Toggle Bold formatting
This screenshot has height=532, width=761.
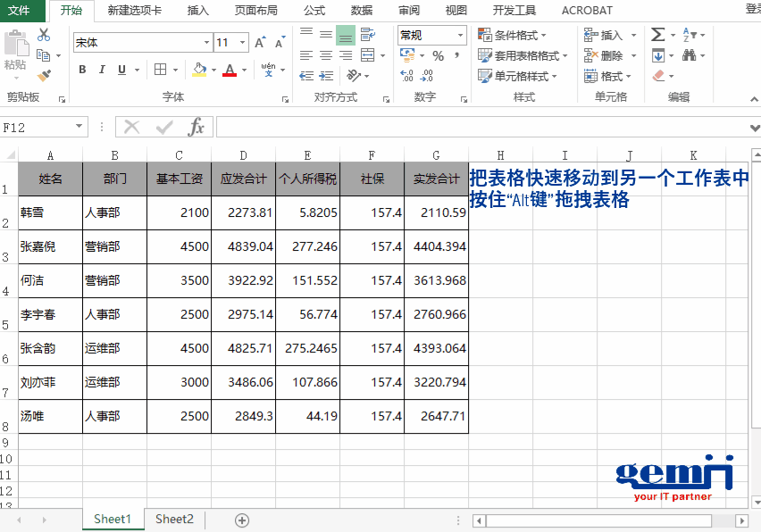point(82,70)
